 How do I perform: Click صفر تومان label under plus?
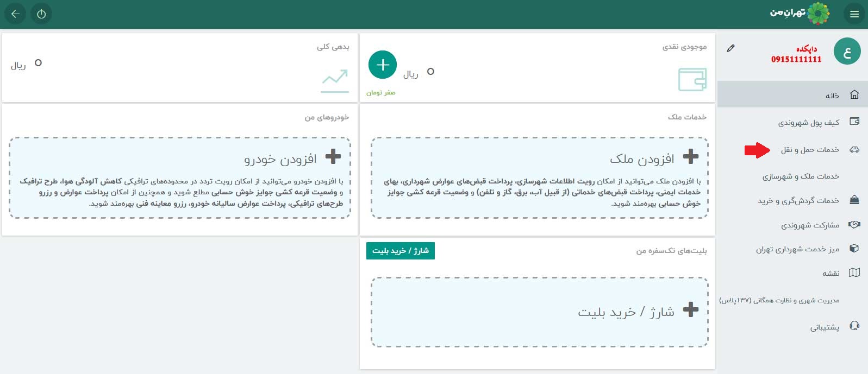(x=380, y=92)
